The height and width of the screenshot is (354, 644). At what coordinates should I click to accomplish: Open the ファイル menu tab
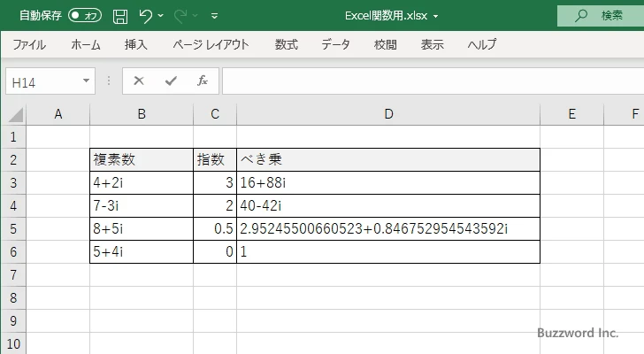coord(29,44)
